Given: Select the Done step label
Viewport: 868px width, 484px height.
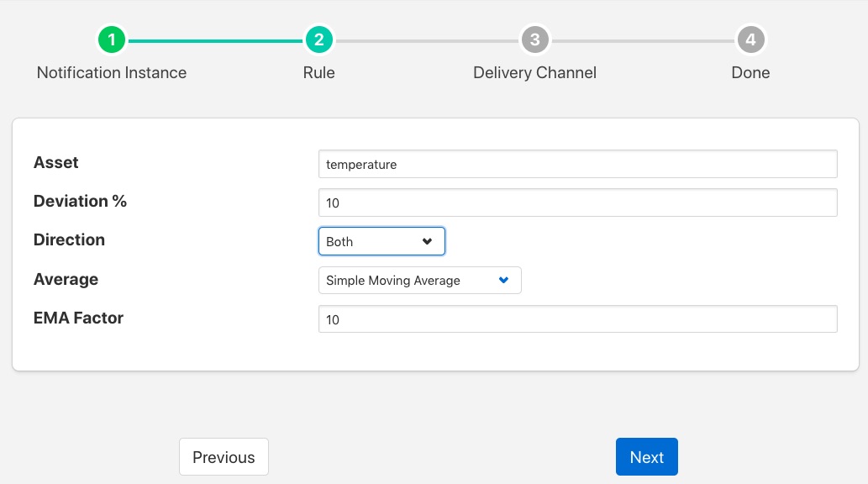Looking at the screenshot, I should pyautogui.click(x=750, y=73).
